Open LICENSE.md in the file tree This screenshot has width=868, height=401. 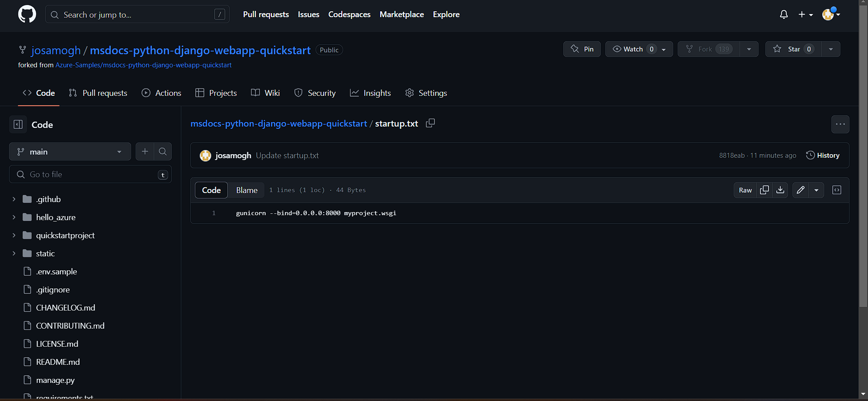pyautogui.click(x=57, y=344)
